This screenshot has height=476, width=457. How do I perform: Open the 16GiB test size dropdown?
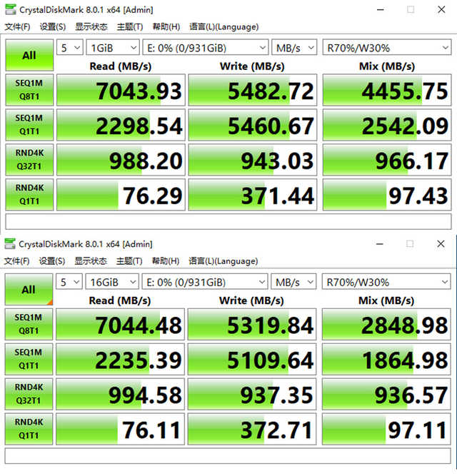point(112,282)
